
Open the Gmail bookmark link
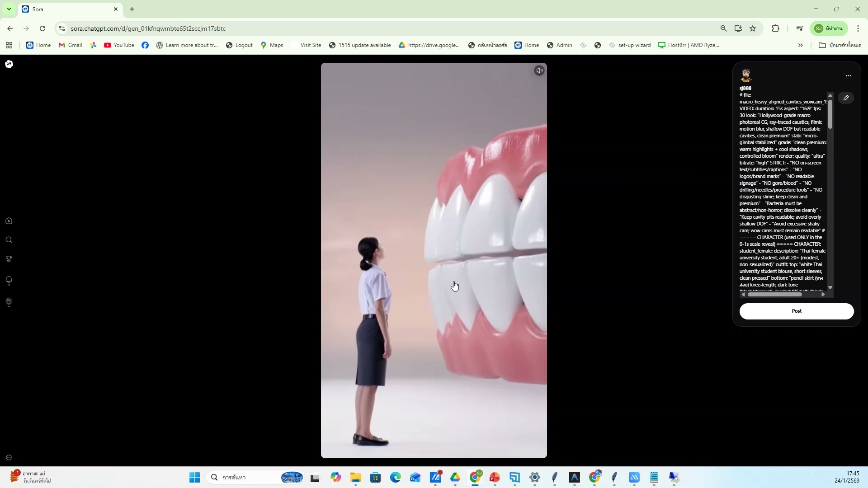click(x=70, y=45)
